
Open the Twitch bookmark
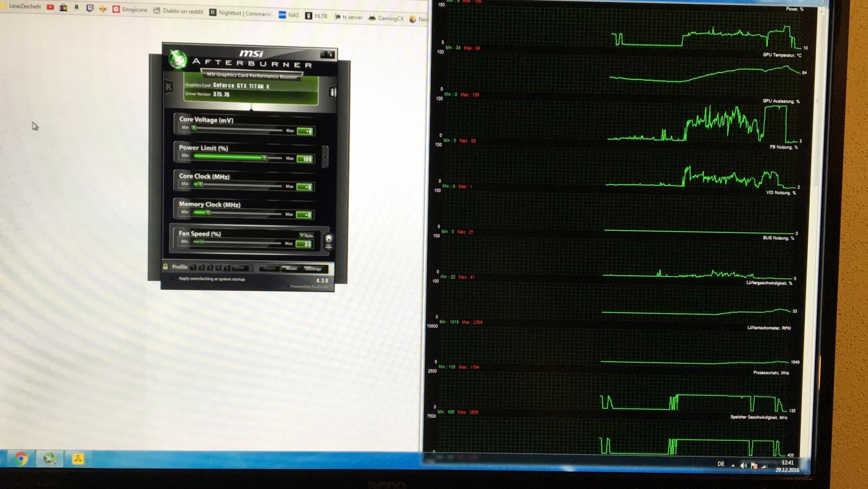90,8
